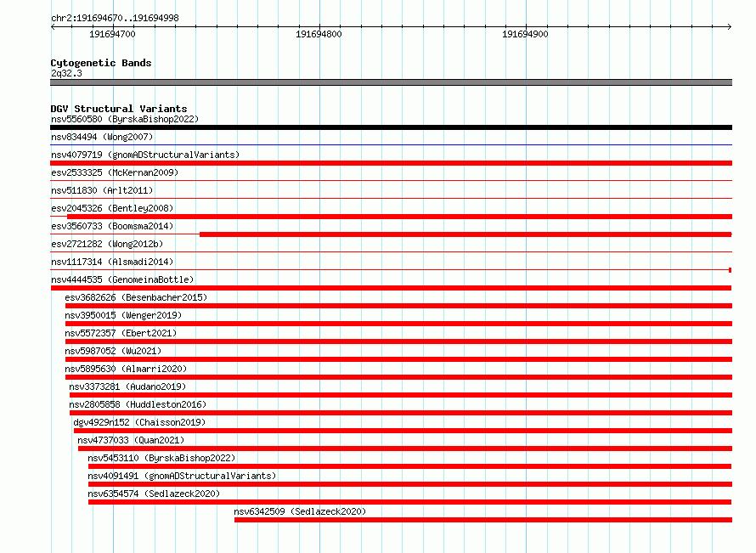Open nsv4079719 (gnomADStructuralVariants) label

coord(145,155)
